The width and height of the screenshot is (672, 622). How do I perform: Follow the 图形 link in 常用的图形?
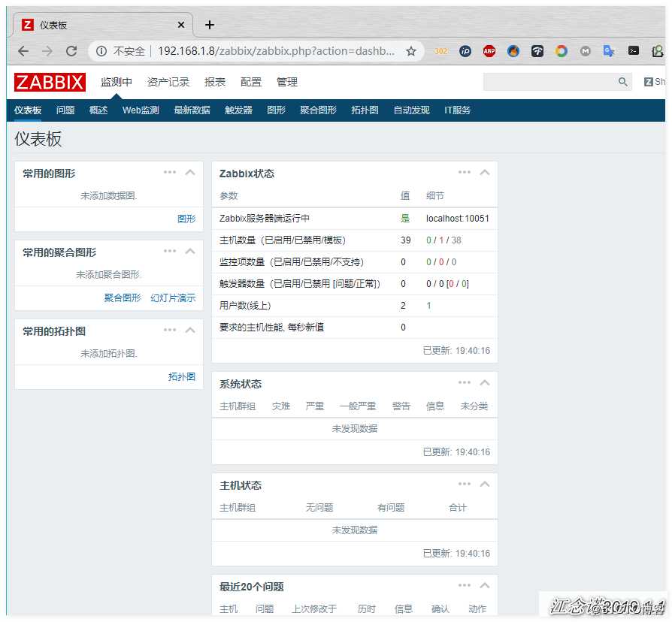tap(186, 219)
